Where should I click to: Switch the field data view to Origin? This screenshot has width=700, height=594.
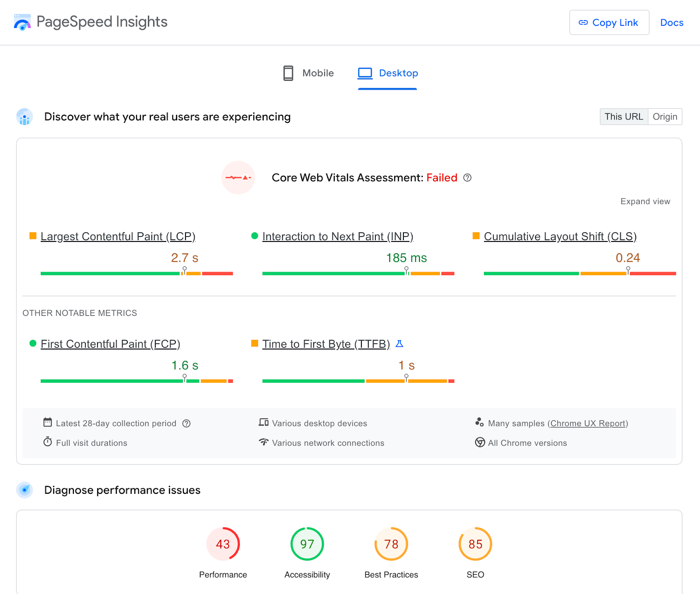point(665,117)
